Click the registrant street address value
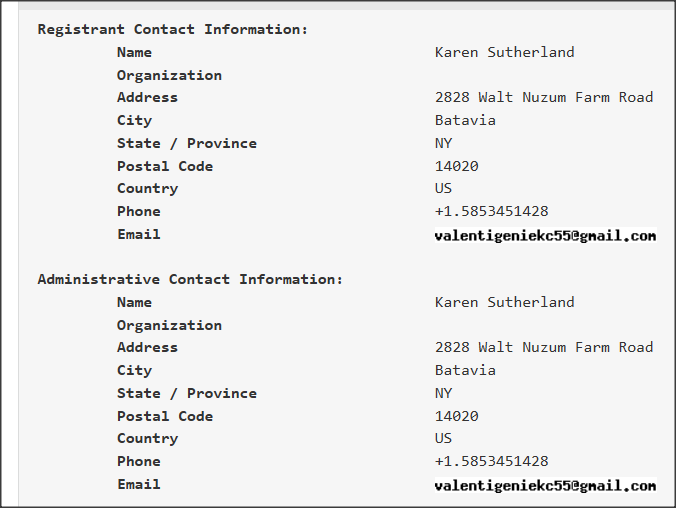The height and width of the screenshot is (508, 676). 543,97
